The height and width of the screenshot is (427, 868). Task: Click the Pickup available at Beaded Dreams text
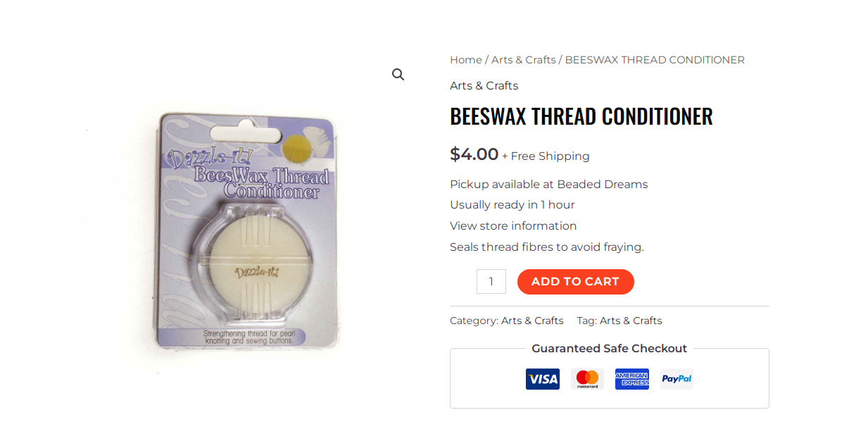pyautogui.click(x=549, y=185)
